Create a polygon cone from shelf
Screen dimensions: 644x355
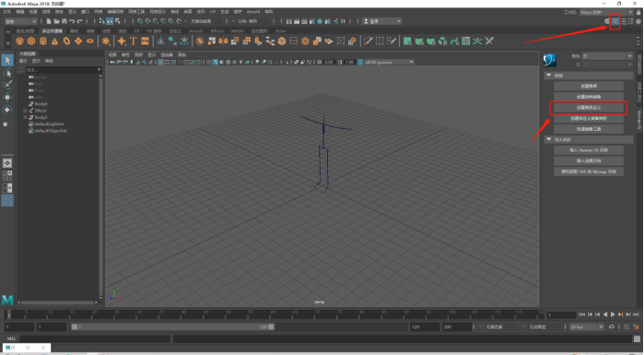click(54, 41)
